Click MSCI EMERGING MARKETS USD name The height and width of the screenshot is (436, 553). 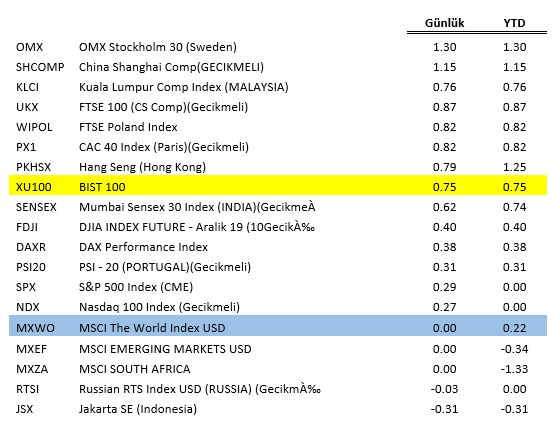tap(165, 349)
